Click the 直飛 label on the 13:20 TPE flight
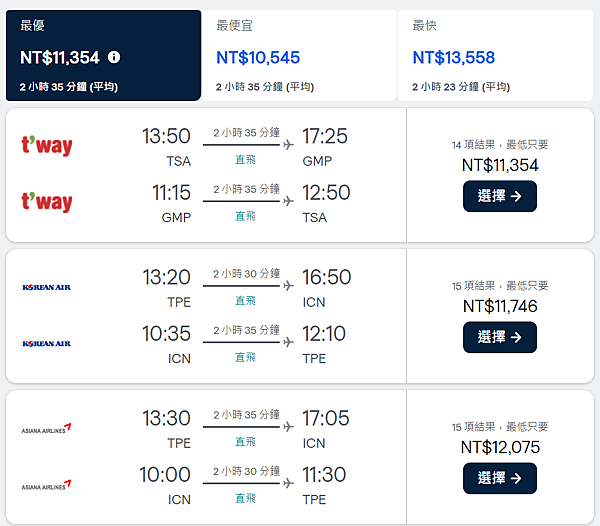The width and height of the screenshot is (600, 526). click(x=245, y=301)
